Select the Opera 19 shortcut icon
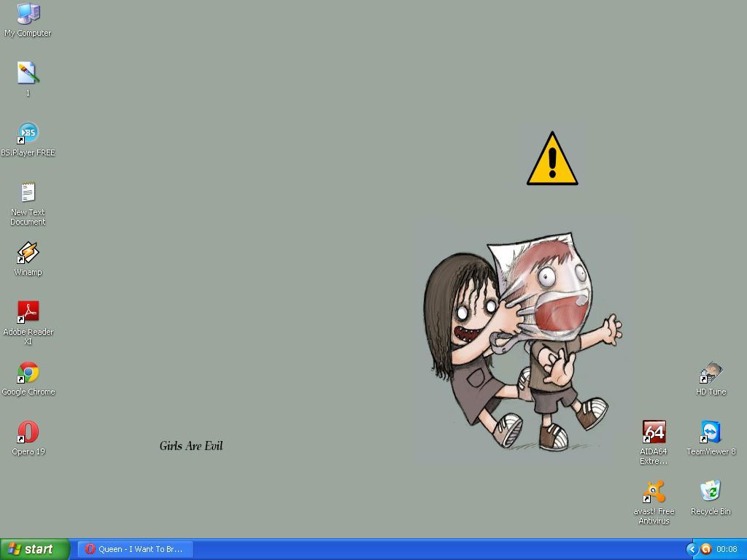The width and height of the screenshot is (747, 560). (x=28, y=432)
